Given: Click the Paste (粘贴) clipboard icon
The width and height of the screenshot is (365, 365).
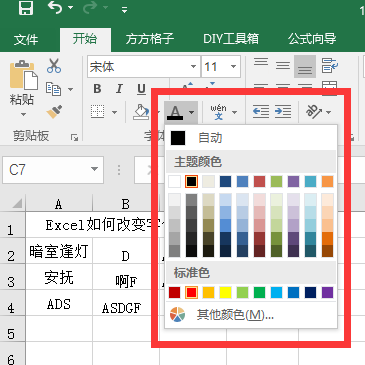Looking at the screenshot, I should pyautogui.click(x=23, y=75).
